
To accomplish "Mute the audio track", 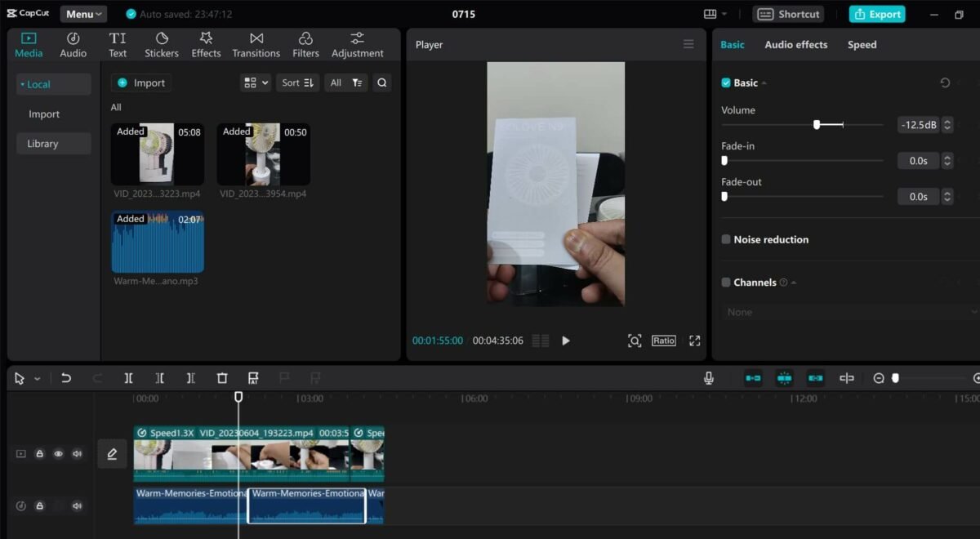I will (77, 506).
